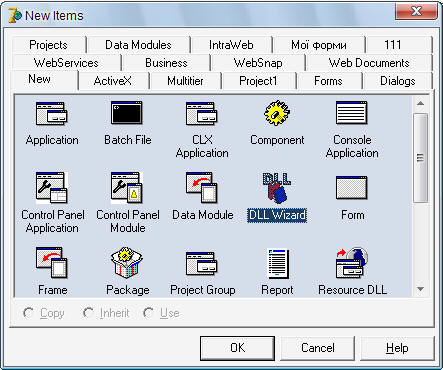Open the Мої форми tab
This screenshot has width=443, height=370.
(x=319, y=45)
